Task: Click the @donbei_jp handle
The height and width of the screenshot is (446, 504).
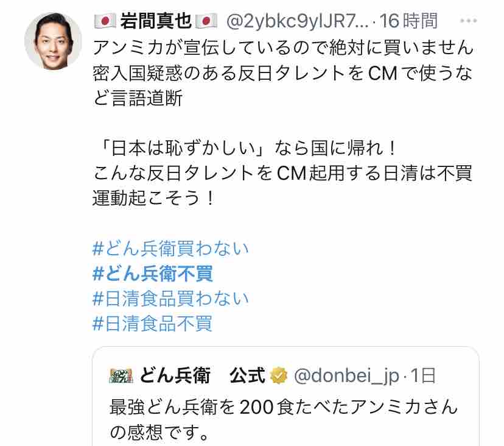Action: pyautogui.click(x=346, y=375)
